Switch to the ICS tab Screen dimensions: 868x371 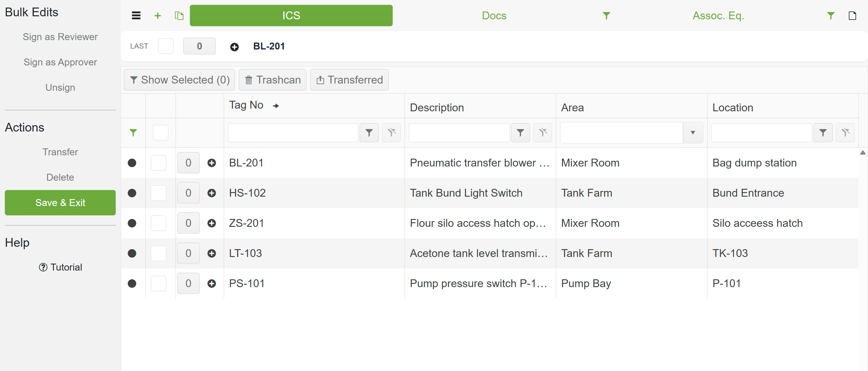pos(291,15)
